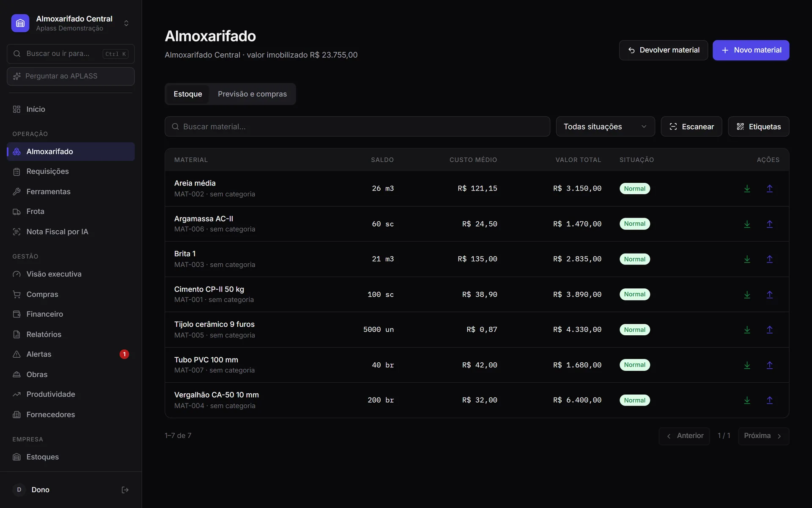The height and width of the screenshot is (508, 812).
Task: Click the Tubo PVC 100 mm name
Action: pos(206,360)
